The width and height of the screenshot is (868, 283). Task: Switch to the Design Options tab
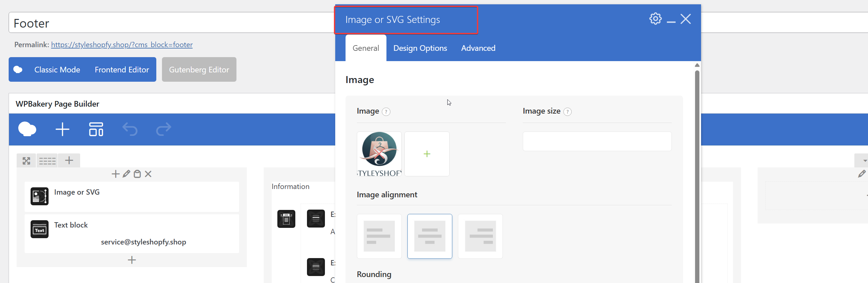(x=420, y=48)
